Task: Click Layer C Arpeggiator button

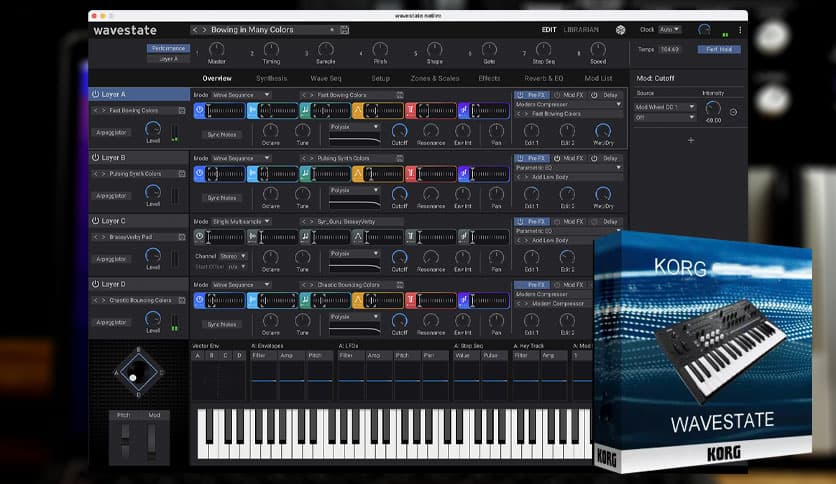Action: tap(111, 259)
